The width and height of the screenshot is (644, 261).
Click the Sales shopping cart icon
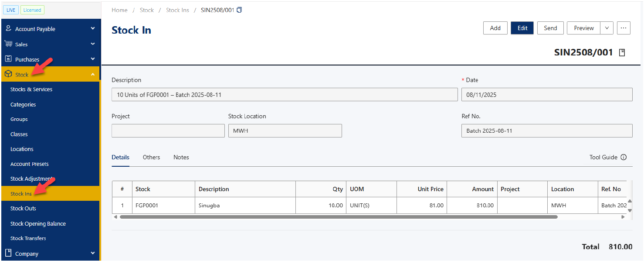tap(8, 44)
